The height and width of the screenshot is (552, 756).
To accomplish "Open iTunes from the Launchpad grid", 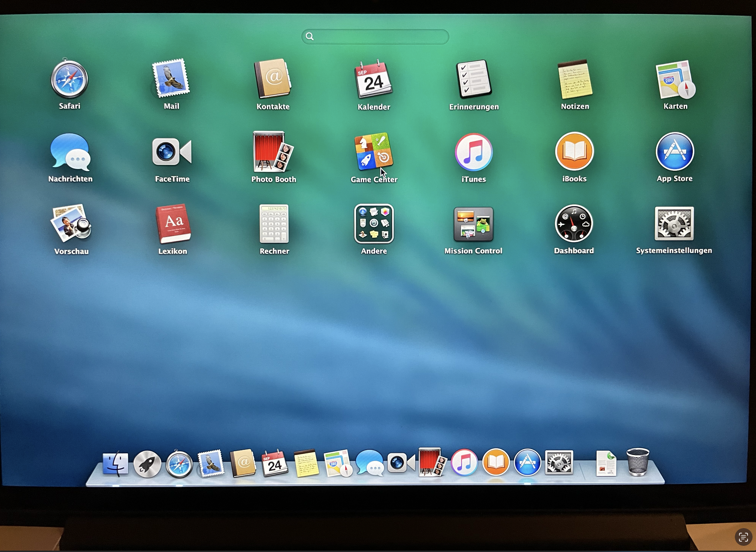I will tap(474, 152).
